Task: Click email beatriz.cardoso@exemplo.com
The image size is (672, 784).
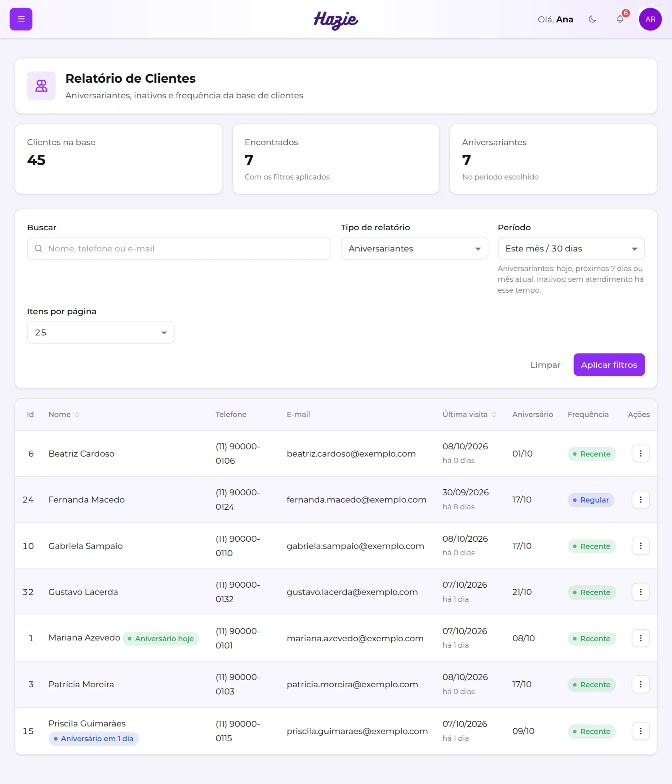Action: [x=351, y=454]
